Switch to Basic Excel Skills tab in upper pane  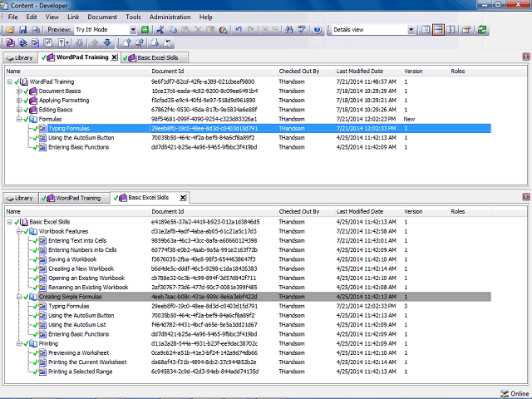[155, 57]
